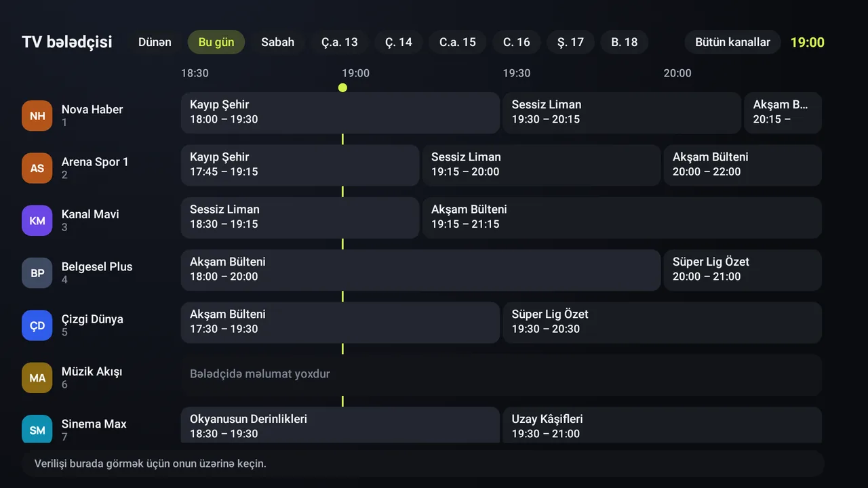Select the Sinema Max SM icon
The width and height of the screenshot is (868, 488).
(37, 429)
